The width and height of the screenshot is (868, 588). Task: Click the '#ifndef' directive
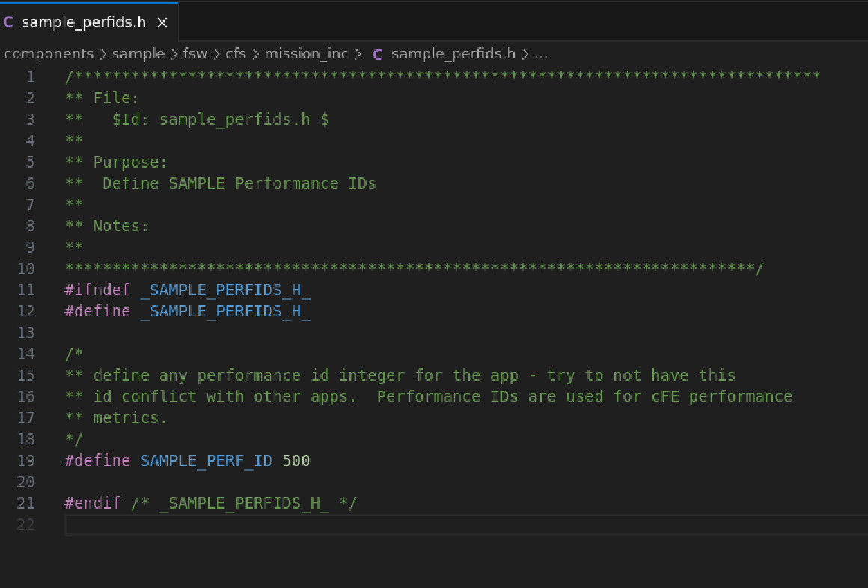point(97,290)
